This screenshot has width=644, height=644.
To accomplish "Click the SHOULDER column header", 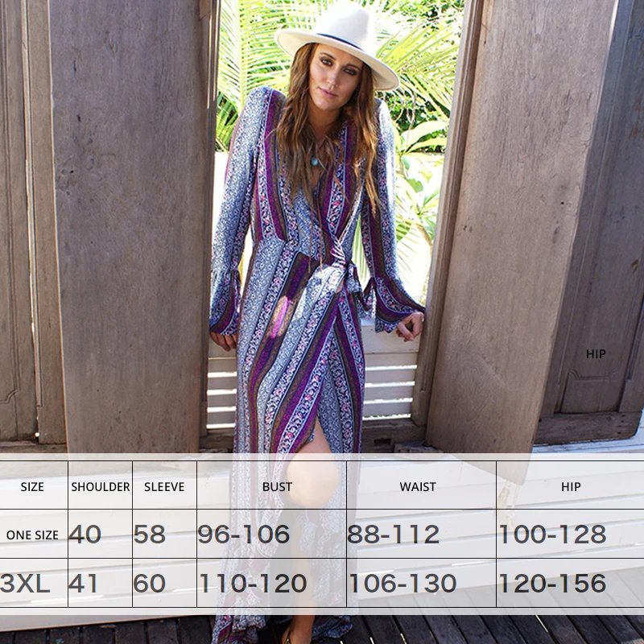I will click(100, 487).
